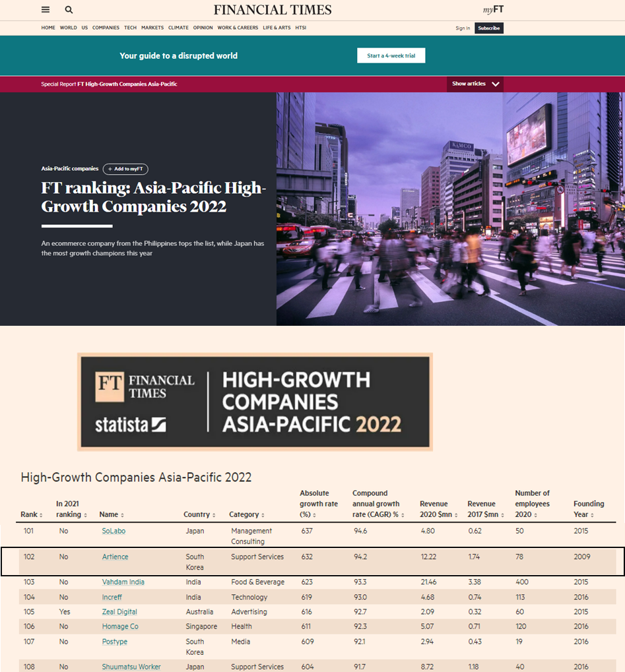This screenshot has height=672, width=625.
Task: Click the 'Singapore' country cell
Action: [201, 626]
